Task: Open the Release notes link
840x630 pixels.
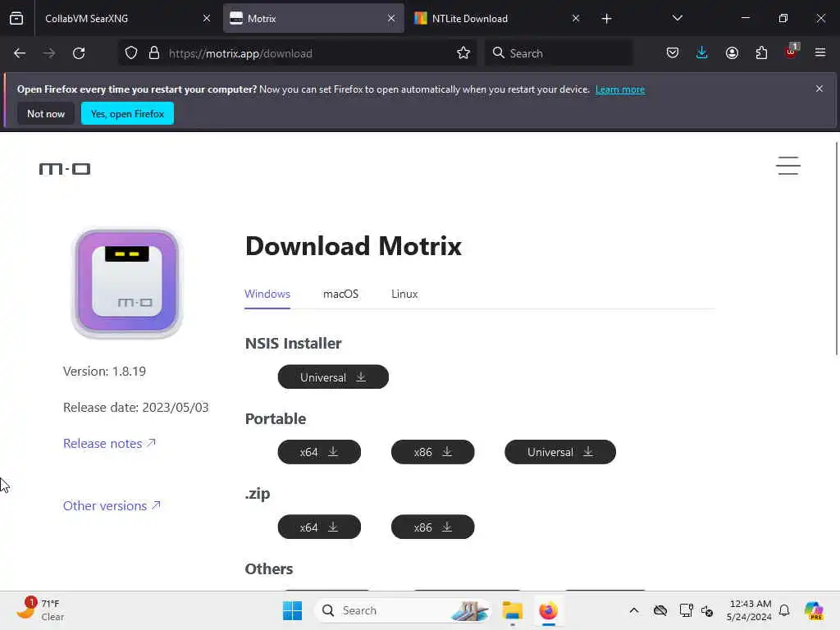Action: (x=109, y=444)
